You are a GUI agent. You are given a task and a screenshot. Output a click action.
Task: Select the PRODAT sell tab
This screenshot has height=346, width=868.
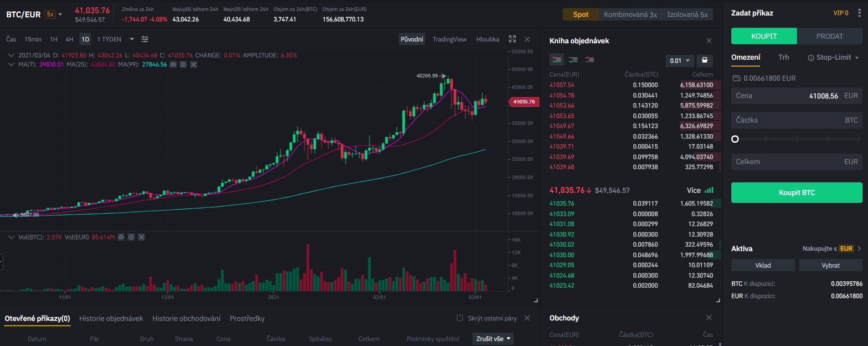(x=829, y=36)
